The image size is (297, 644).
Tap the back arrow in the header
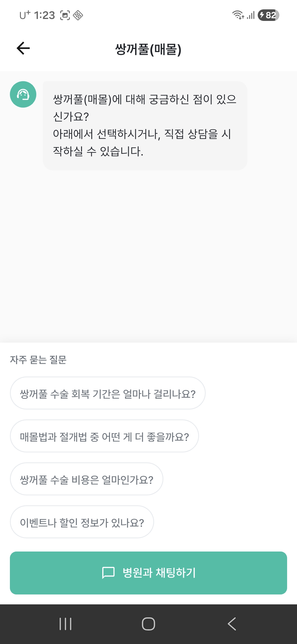(23, 48)
